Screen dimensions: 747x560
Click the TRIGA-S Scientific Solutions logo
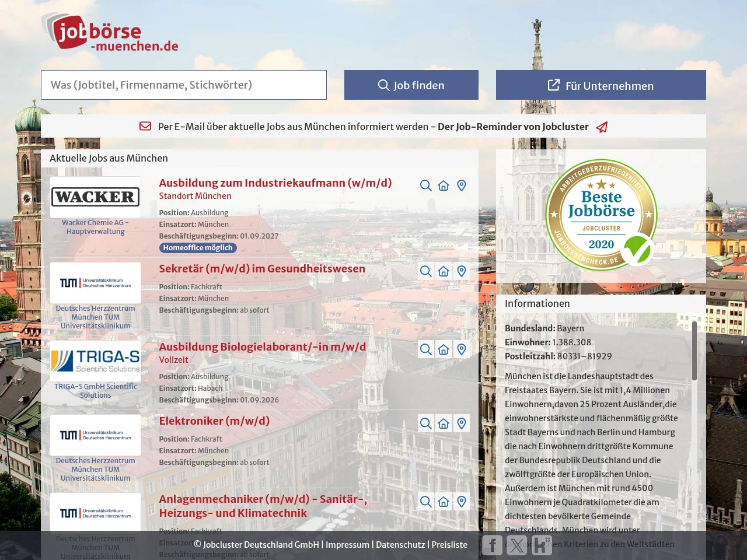[96, 361]
